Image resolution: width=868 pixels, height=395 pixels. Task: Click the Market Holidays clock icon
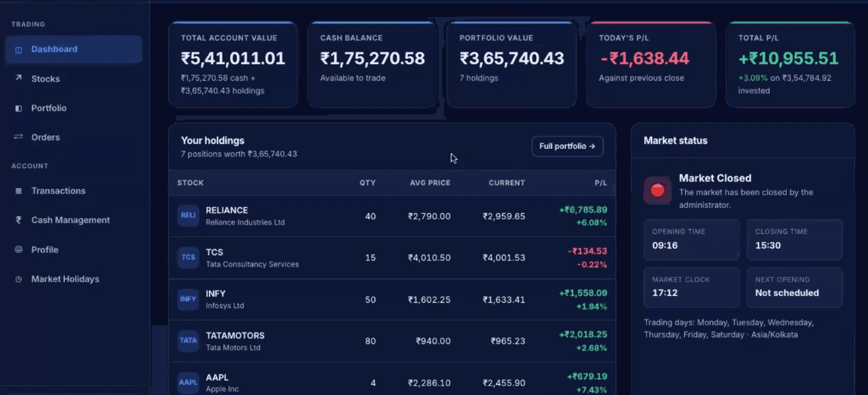[18, 279]
